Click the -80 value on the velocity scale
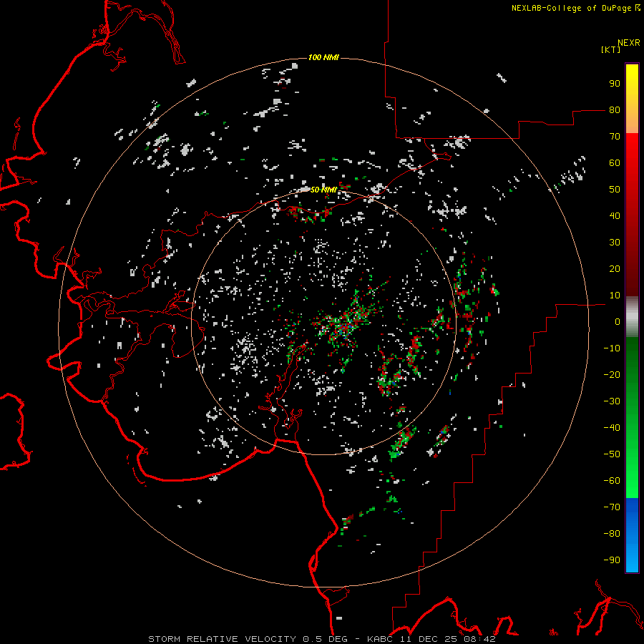 pyautogui.click(x=612, y=534)
